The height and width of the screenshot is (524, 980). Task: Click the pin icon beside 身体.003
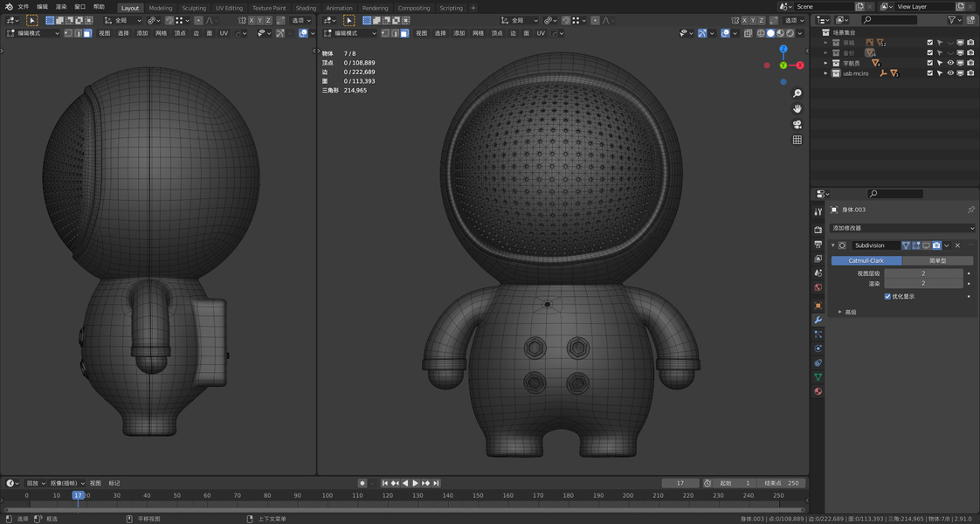click(970, 210)
